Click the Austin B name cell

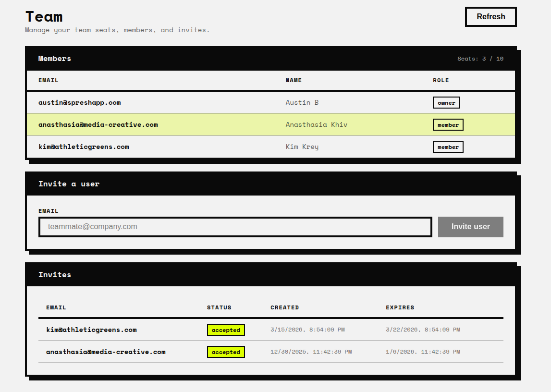click(302, 103)
